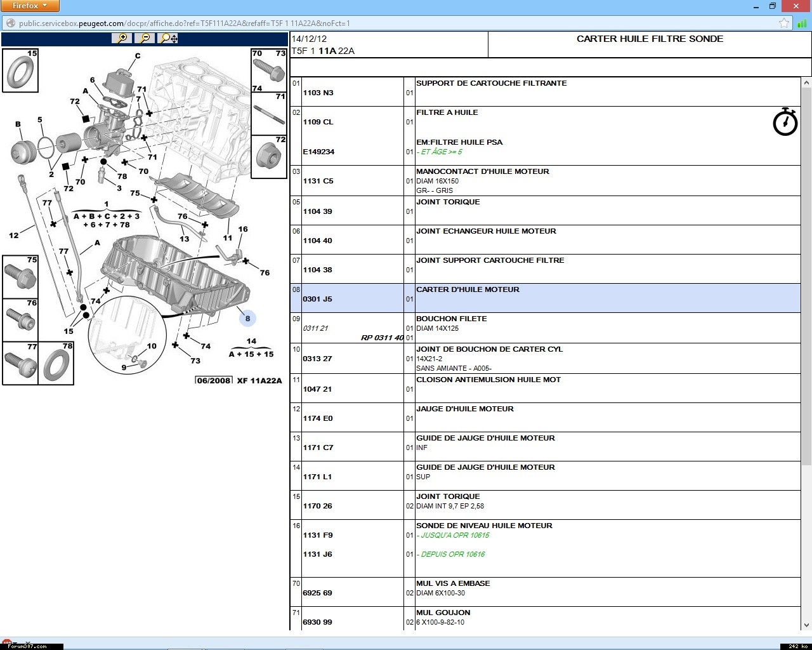Click the parts list scroll up arrow

pos(806,83)
